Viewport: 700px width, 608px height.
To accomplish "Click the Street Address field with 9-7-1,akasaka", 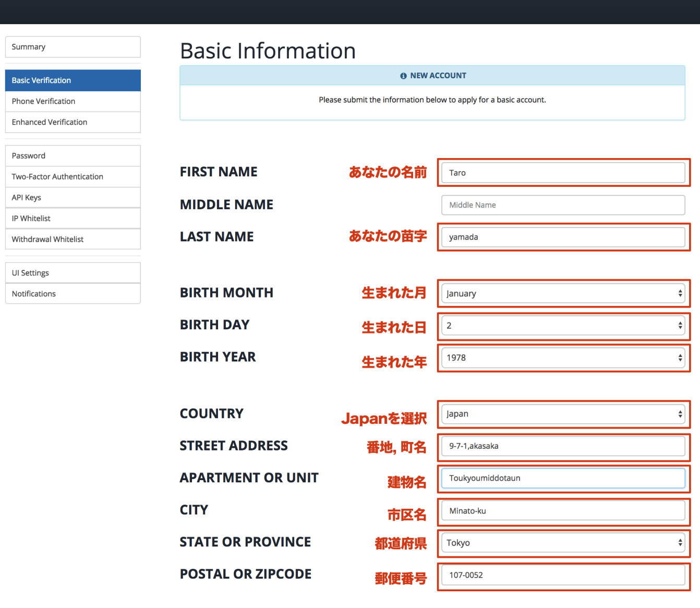I will coord(563,446).
